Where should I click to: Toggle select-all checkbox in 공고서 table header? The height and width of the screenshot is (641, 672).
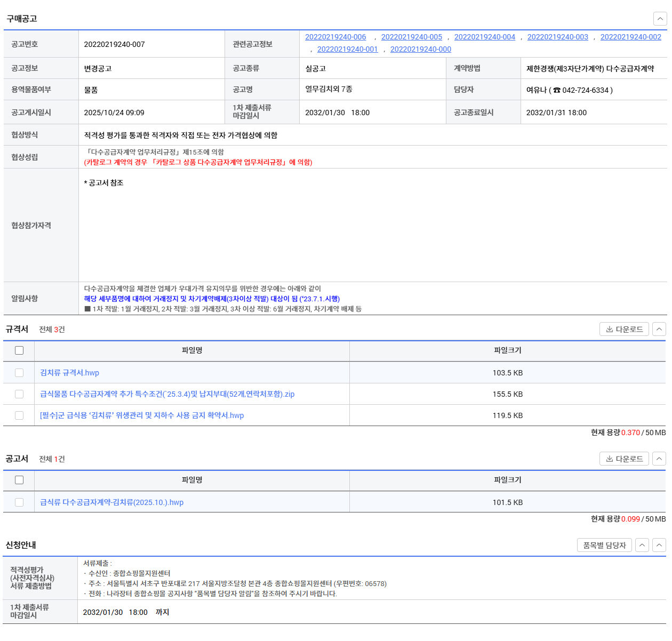pos(19,480)
